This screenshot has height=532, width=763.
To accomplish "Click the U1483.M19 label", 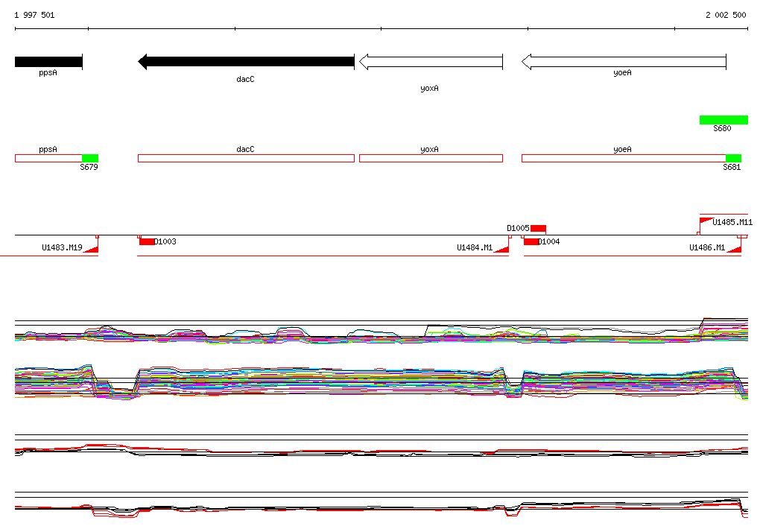I will coord(62,248).
